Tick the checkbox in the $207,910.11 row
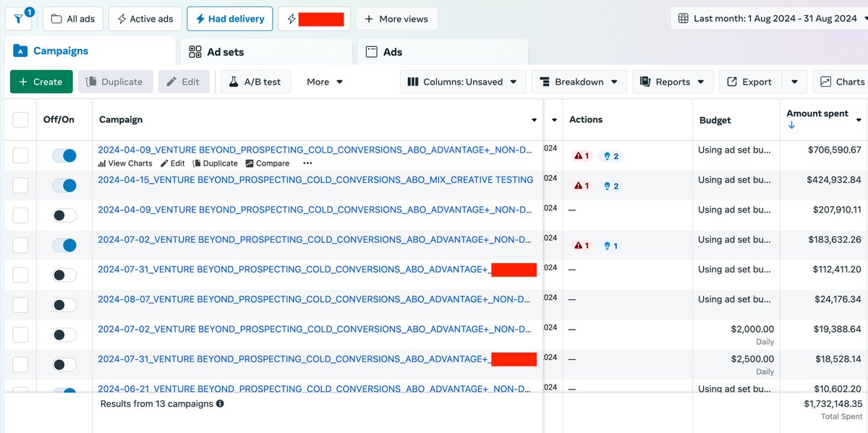 pyautogui.click(x=20, y=215)
